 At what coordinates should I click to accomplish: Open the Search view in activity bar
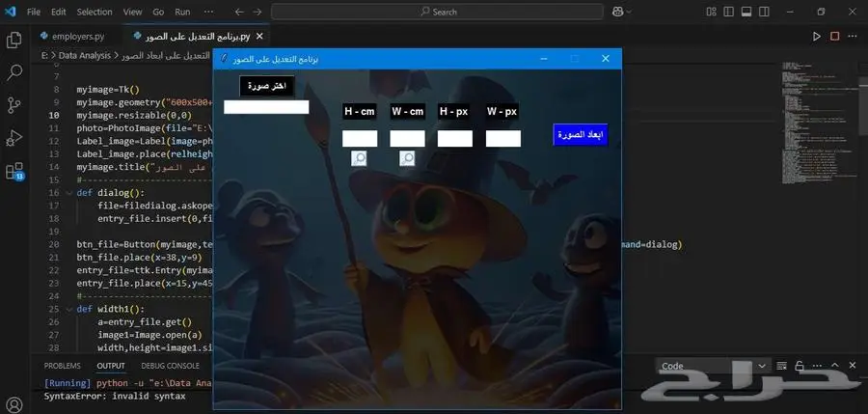14,72
